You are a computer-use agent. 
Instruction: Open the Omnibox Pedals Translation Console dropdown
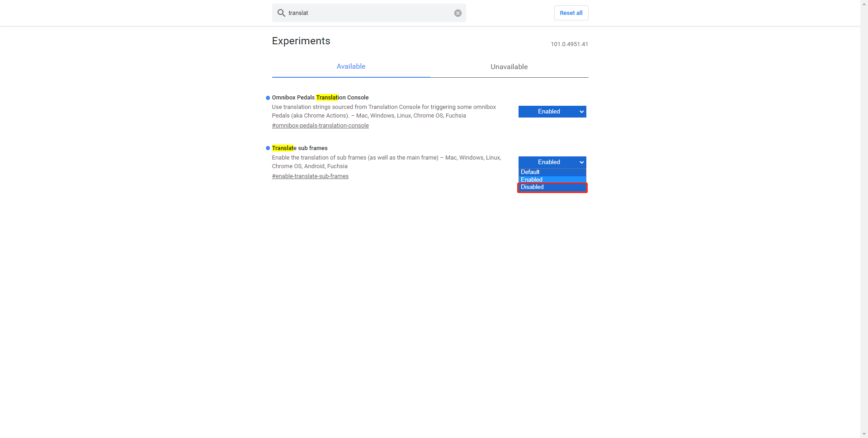[552, 112]
